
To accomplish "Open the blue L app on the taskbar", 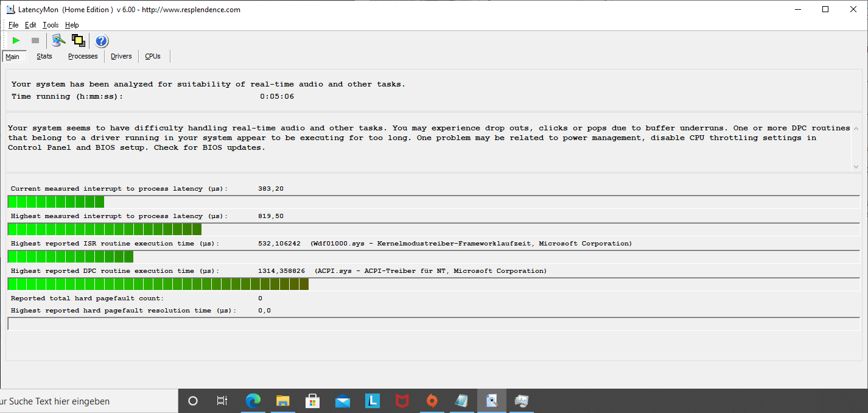I will pos(372,401).
